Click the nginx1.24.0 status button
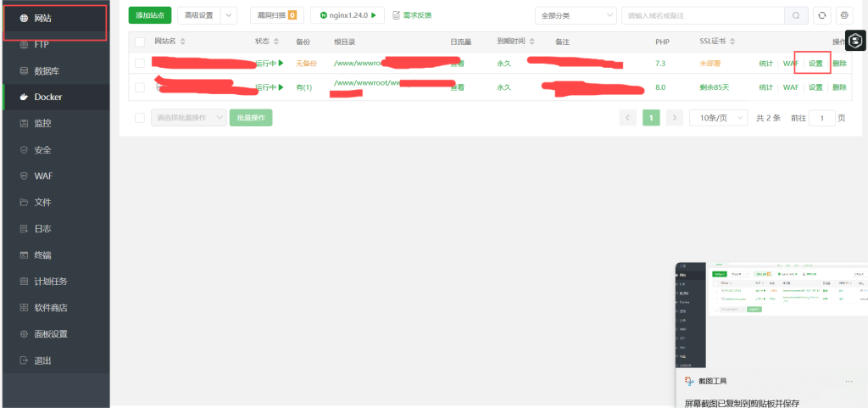Screen dimensions: 868x408 [348, 15]
